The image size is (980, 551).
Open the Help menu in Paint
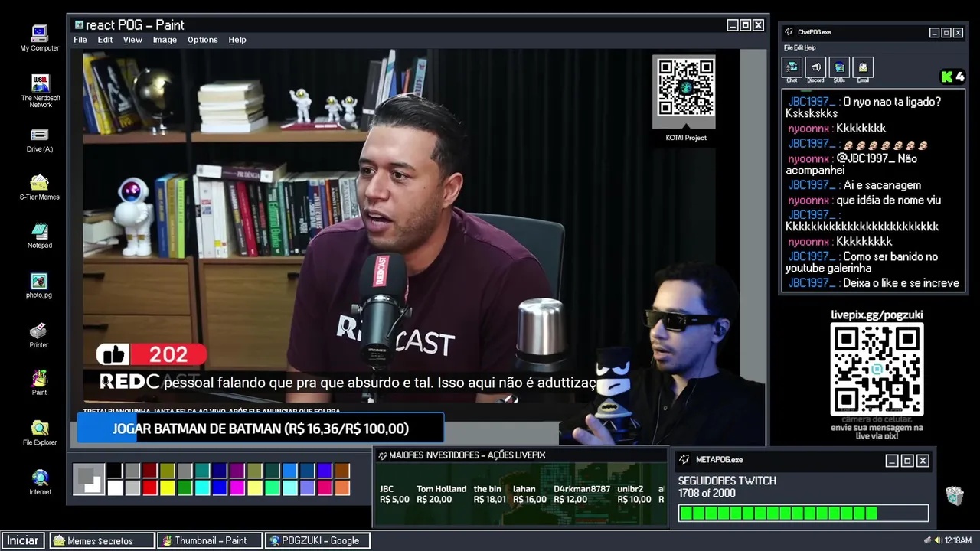tap(237, 40)
